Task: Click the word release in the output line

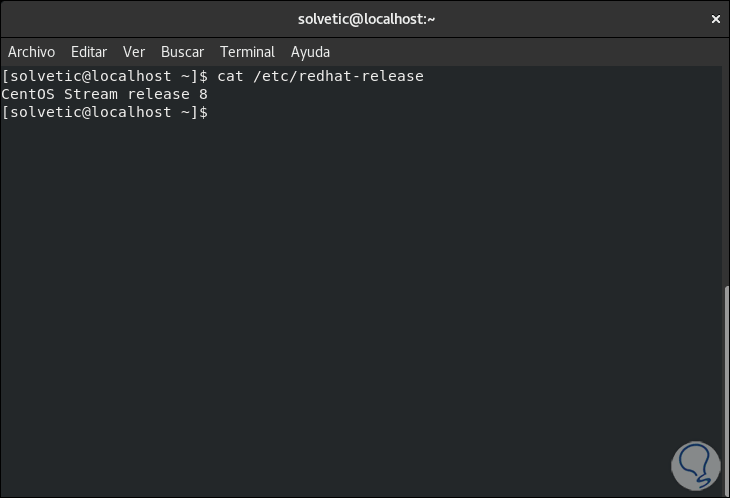Action: pos(160,94)
